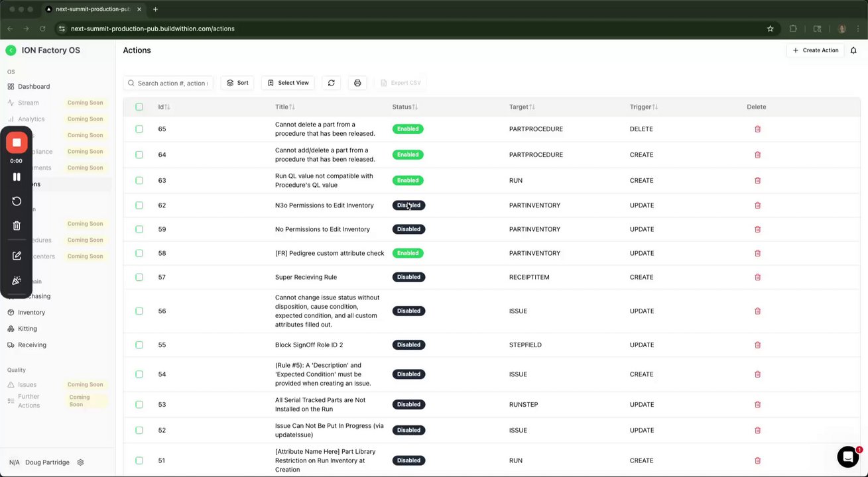Open action titled Block SignOff Role ID 2
This screenshot has width=868, height=477.
309,345
